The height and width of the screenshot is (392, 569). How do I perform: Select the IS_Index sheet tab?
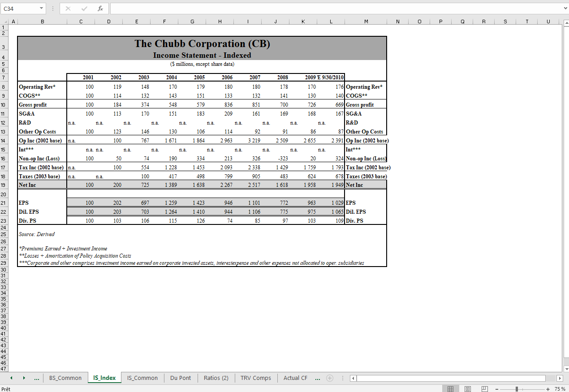coord(104,378)
